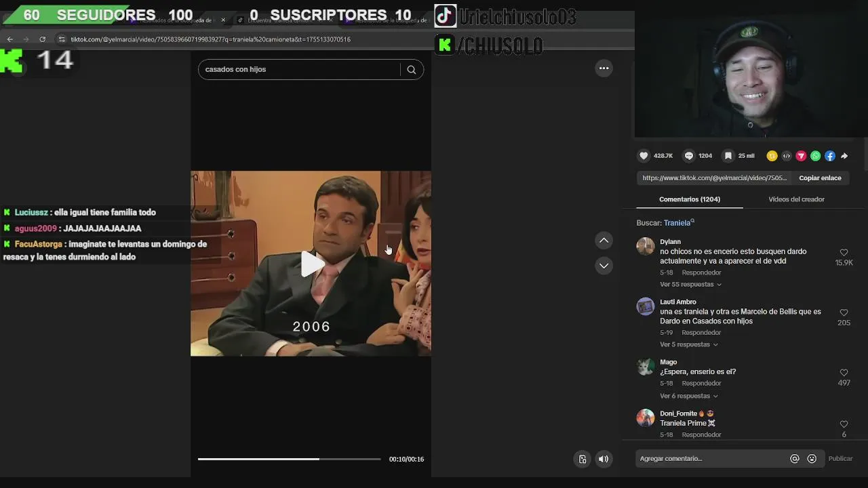Click username Mago

(669, 362)
